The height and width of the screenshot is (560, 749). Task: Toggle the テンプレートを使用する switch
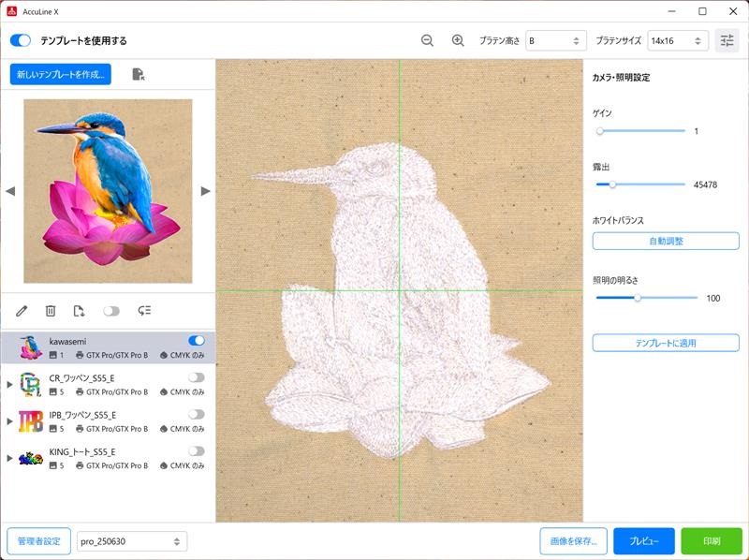(21, 40)
